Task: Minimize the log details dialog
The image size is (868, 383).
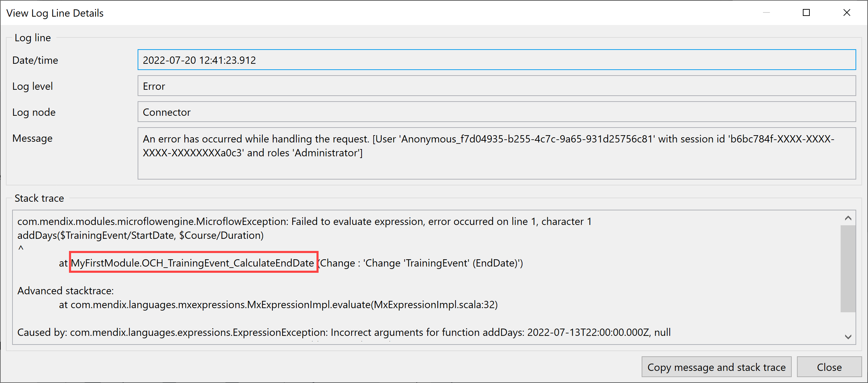Action: 766,13
